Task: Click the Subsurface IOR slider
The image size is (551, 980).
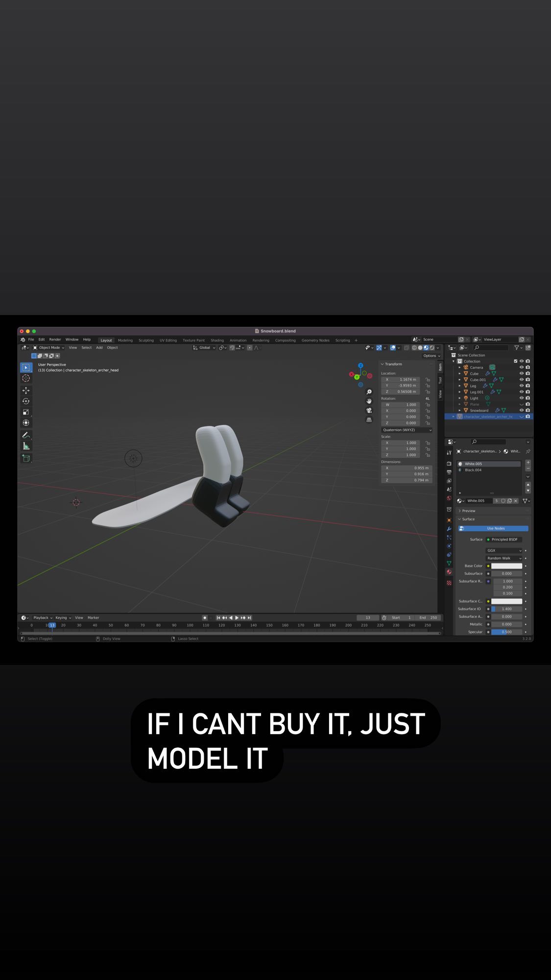Action: [507, 609]
